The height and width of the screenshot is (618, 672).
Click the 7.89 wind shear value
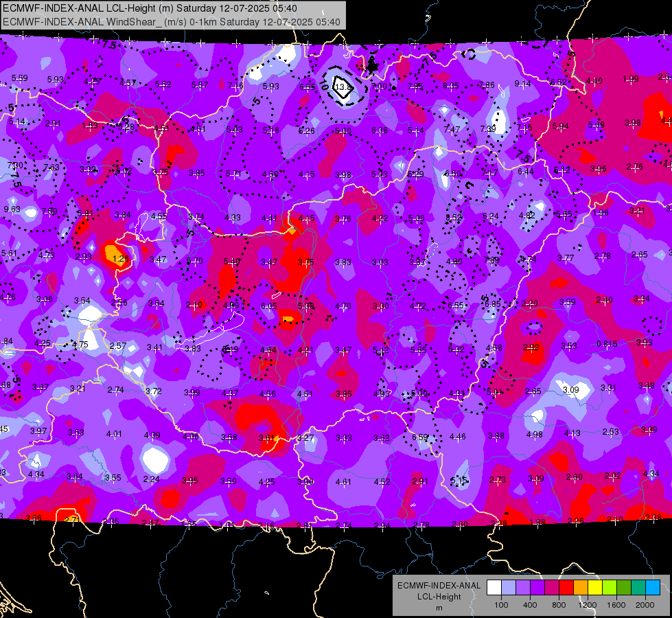(x=491, y=260)
